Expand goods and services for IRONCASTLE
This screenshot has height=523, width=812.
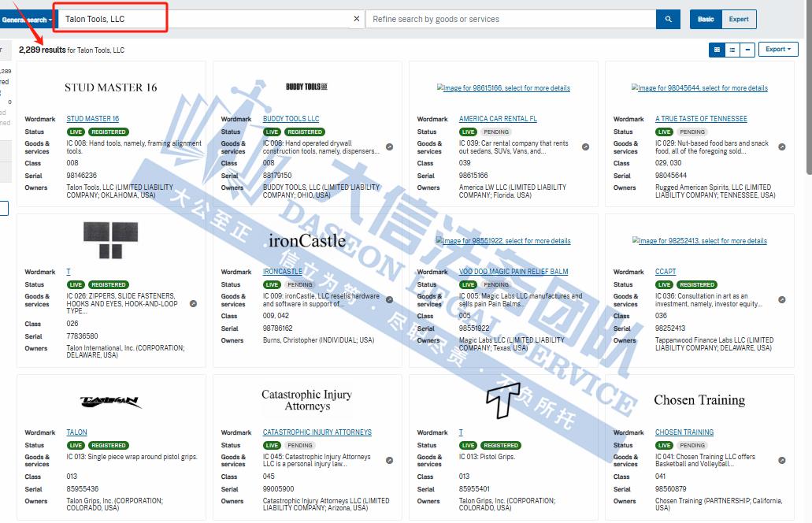(389, 300)
